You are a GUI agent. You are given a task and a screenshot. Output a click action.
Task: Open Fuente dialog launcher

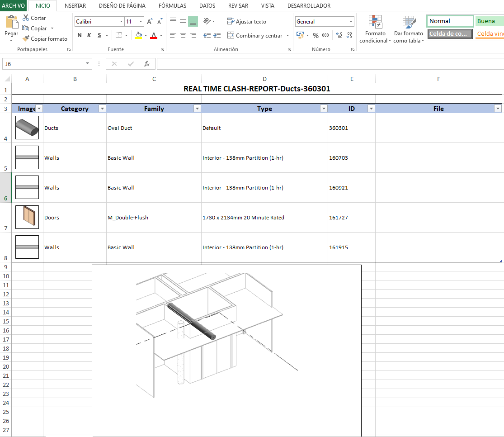163,49
